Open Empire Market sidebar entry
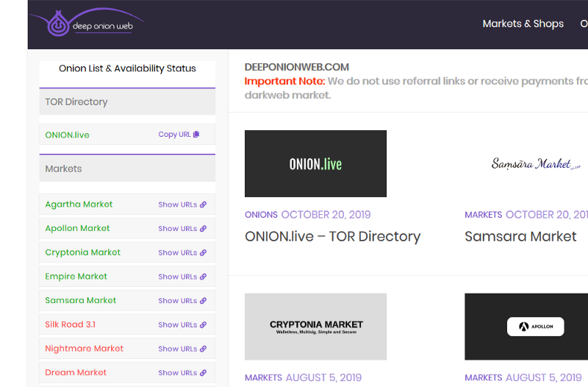This screenshot has width=588, height=387. point(76,276)
